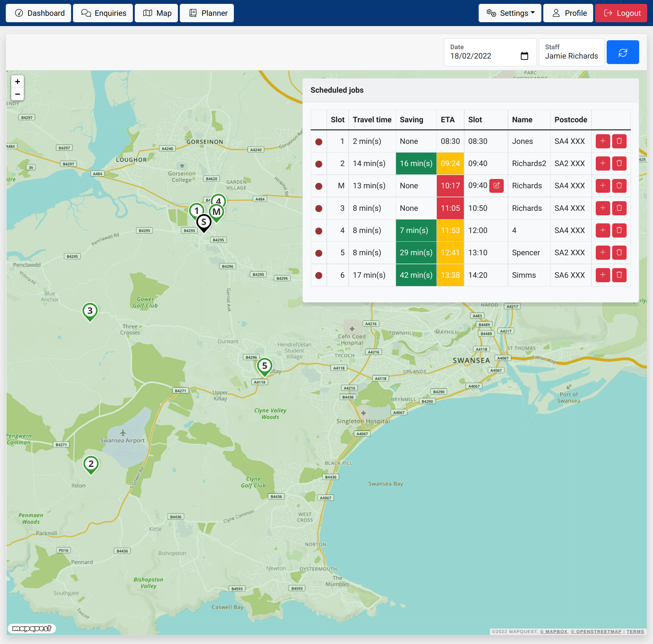Open the Planner page
This screenshot has height=644, width=653.
click(207, 13)
